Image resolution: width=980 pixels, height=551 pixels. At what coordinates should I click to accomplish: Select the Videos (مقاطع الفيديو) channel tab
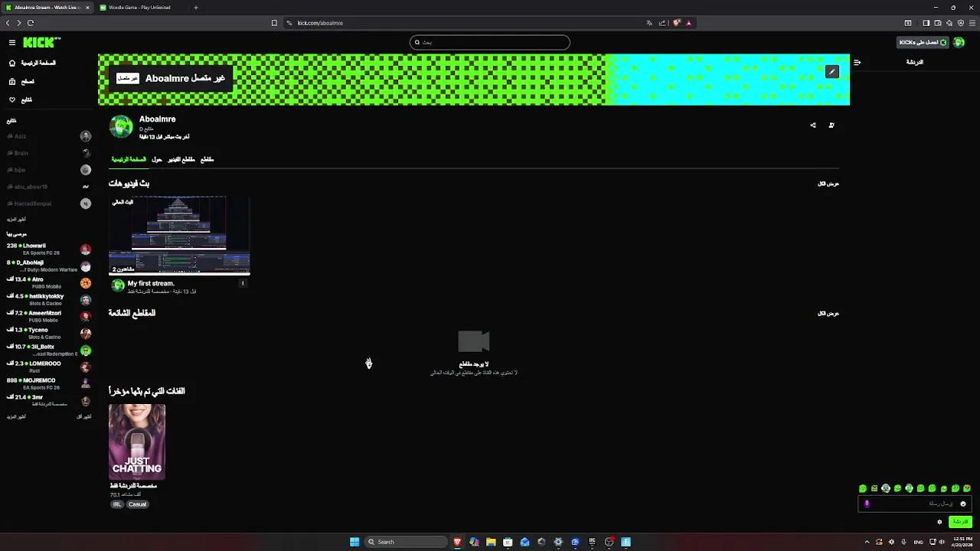pos(181,159)
